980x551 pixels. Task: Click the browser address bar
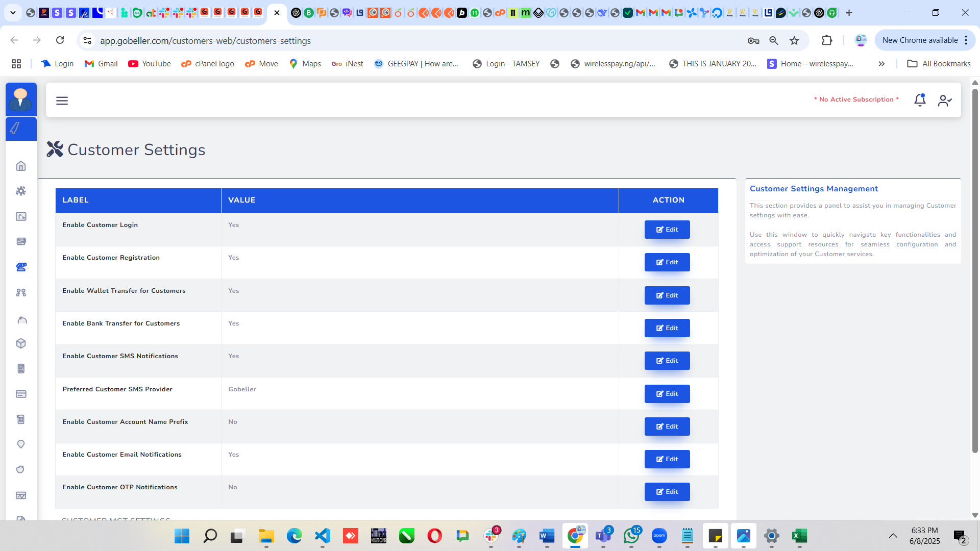point(408,41)
